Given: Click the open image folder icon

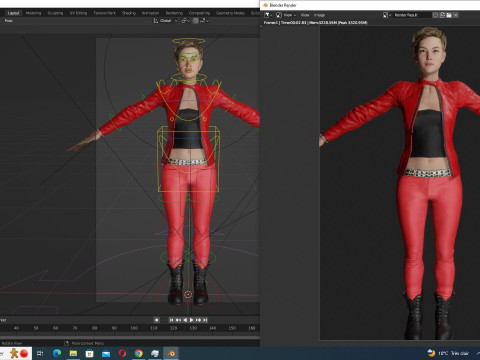Looking at the screenshot, I should click(x=449, y=15).
